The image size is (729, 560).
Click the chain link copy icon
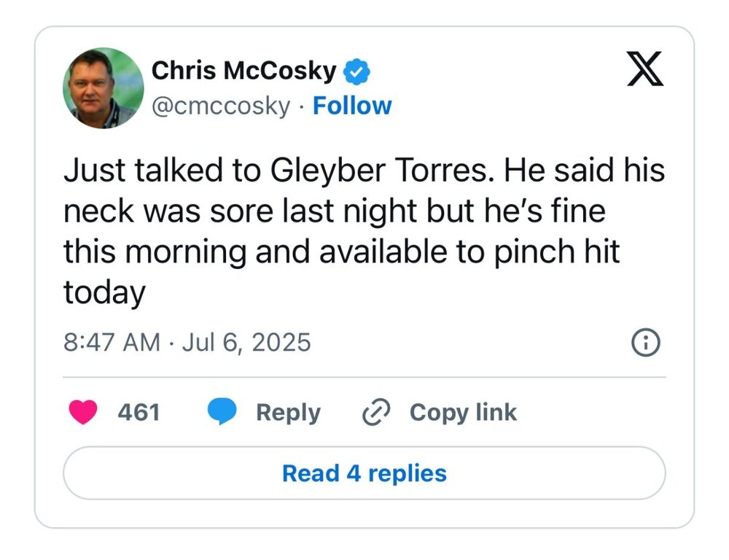[x=376, y=413]
